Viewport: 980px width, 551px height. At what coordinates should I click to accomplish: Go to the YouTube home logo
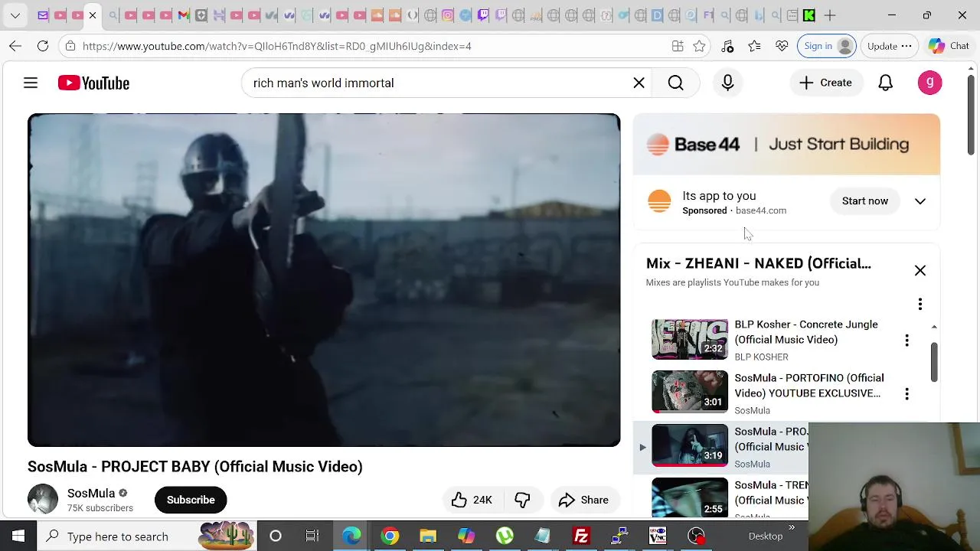93,83
